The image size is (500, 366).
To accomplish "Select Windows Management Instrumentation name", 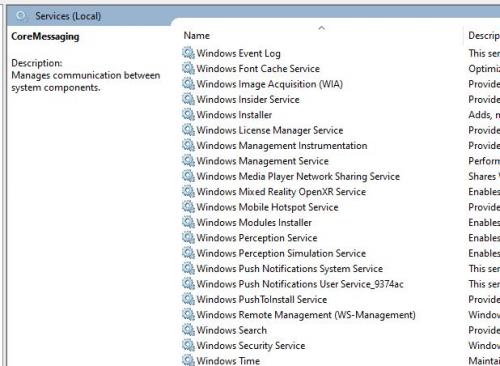I will coord(282,146).
